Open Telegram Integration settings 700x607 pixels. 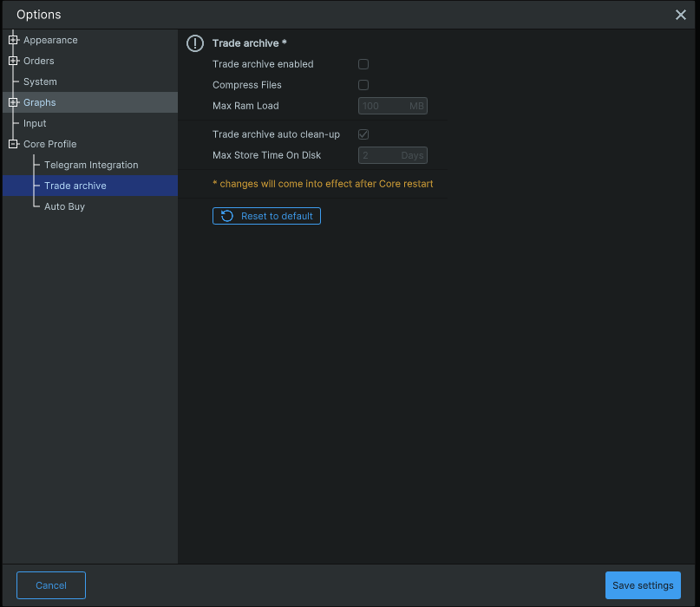click(x=91, y=165)
